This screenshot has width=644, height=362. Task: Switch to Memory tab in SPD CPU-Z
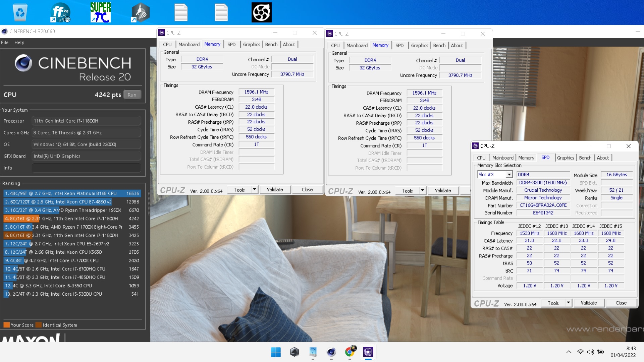526,158
